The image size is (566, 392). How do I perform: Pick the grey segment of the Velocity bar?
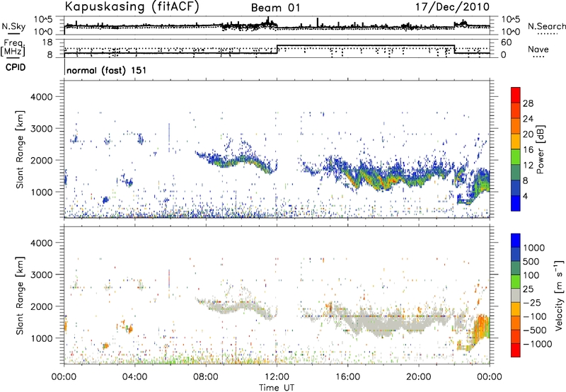[516, 295]
